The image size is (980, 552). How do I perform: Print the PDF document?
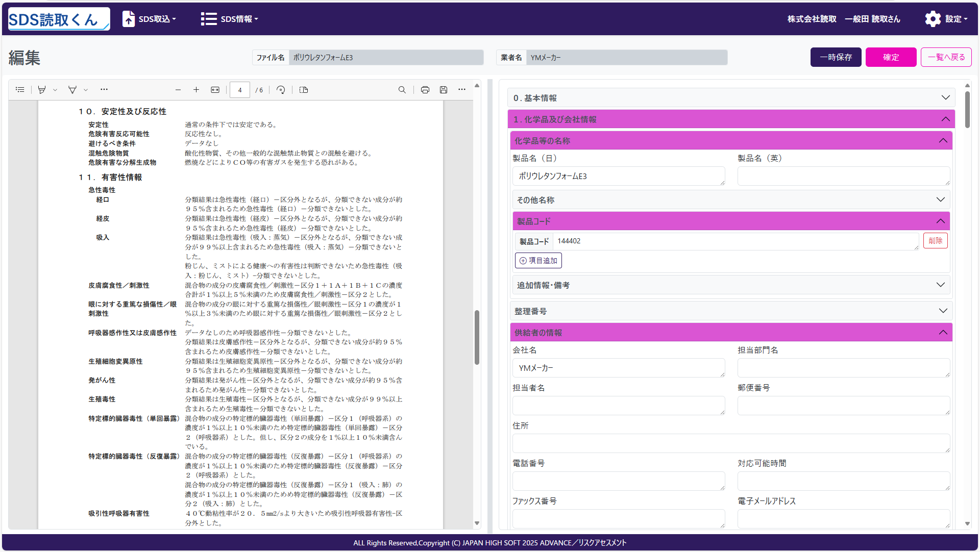pyautogui.click(x=425, y=90)
